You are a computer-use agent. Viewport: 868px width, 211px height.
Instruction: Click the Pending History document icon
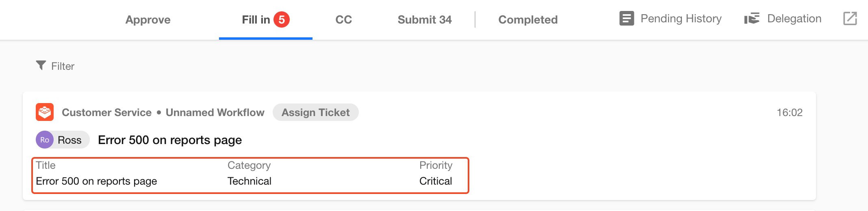click(626, 19)
